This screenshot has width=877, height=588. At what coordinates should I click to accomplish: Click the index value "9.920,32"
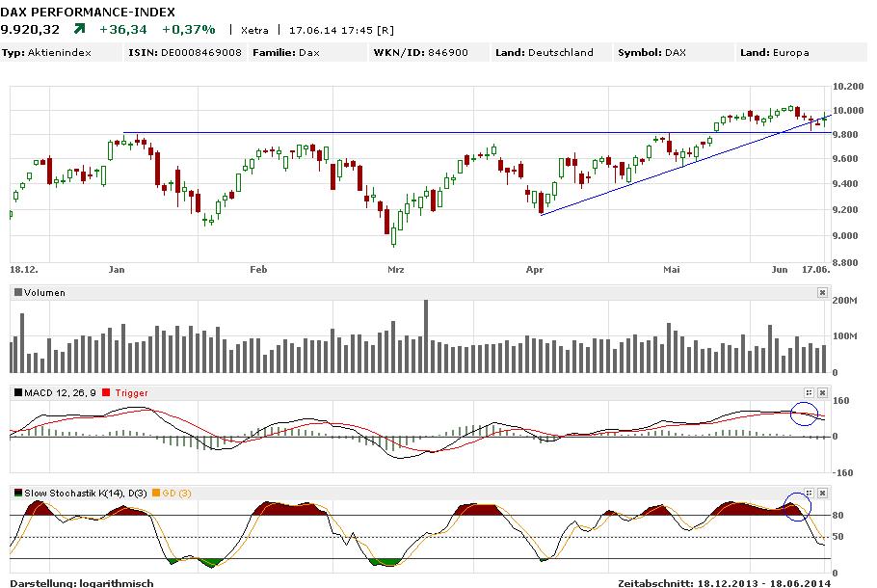tap(30, 29)
